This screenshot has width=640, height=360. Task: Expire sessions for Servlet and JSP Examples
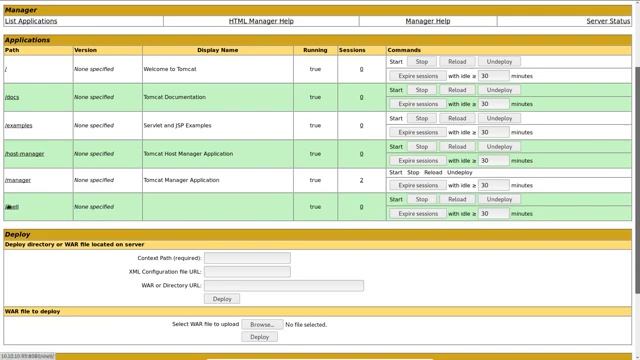tap(418, 132)
